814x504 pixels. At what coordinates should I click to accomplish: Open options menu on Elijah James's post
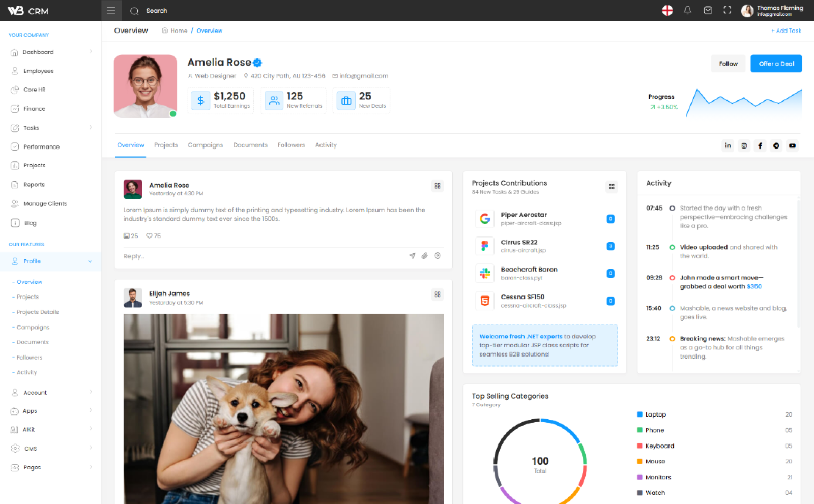click(438, 294)
